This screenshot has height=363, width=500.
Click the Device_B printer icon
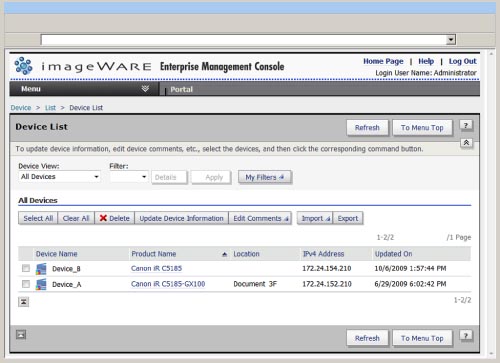click(41, 269)
